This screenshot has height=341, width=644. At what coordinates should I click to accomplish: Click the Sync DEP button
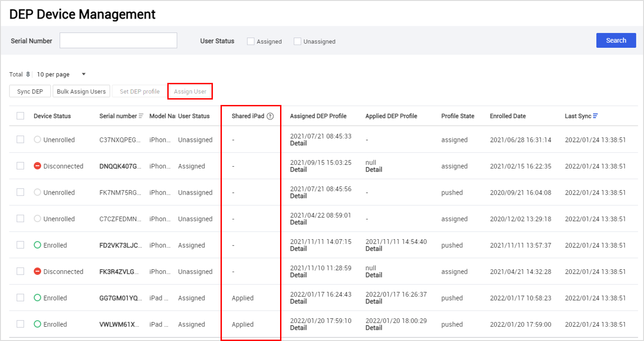pyautogui.click(x=30, y=91)
